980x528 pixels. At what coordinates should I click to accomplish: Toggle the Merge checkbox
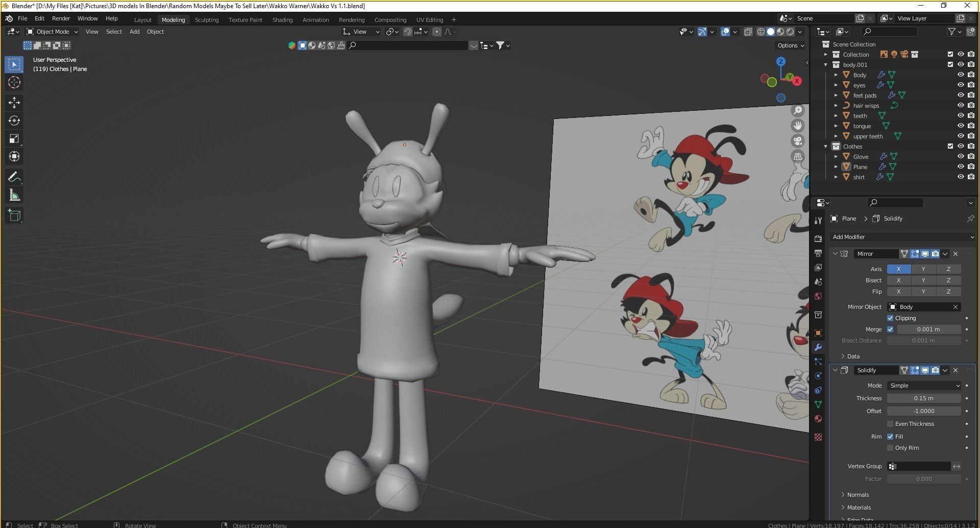890,329
